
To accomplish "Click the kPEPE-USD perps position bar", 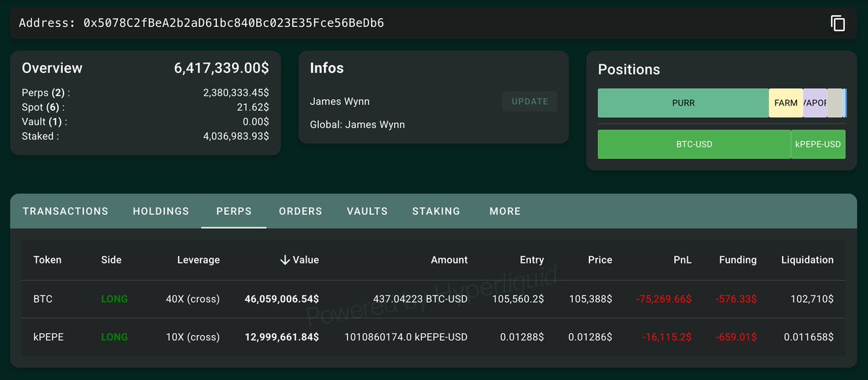I will point(818,144).
